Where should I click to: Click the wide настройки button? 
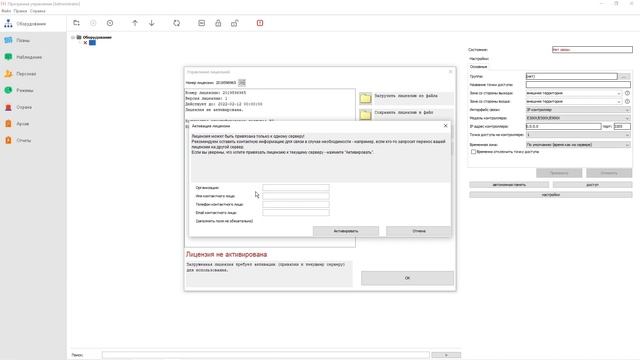[551, 195]
